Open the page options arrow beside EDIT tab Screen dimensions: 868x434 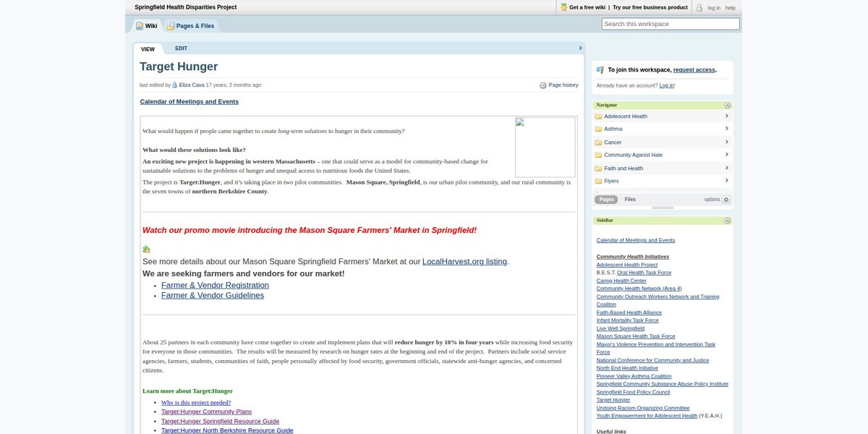[x=580, y=48]
